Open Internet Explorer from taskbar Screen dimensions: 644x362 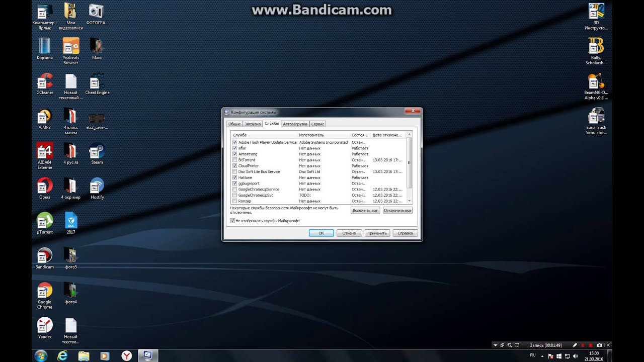(62, 355)
